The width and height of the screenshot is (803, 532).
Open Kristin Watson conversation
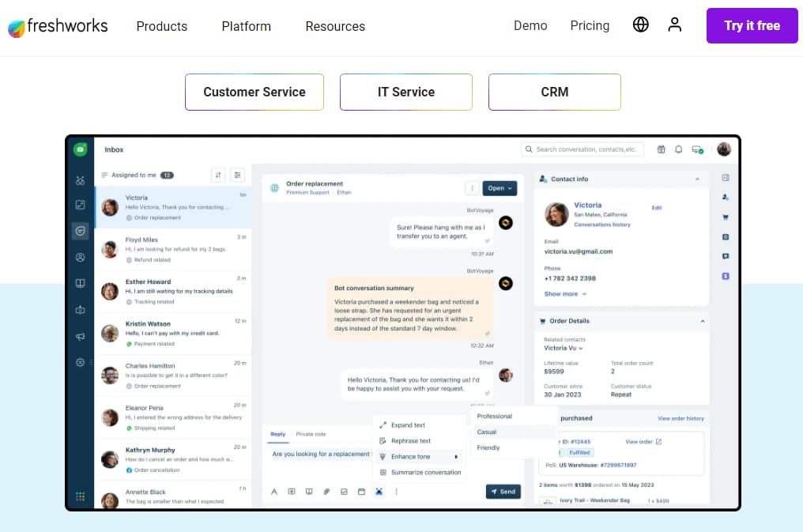174,334
